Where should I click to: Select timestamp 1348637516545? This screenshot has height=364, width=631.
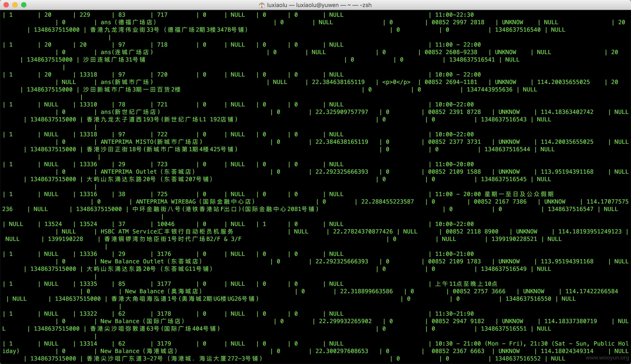(504, 180)
